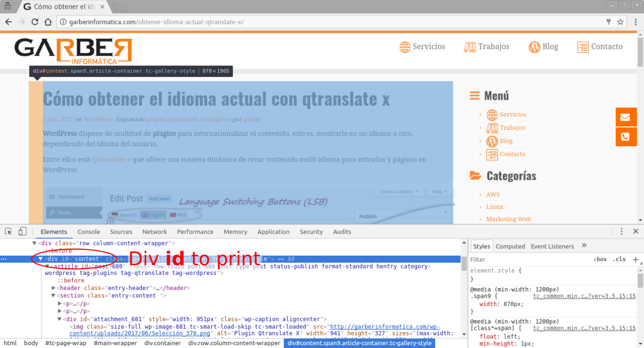Bookmark this page with star icon
Image resolution: width=644 pixels, height=348 pixels.
coord(621,22)
